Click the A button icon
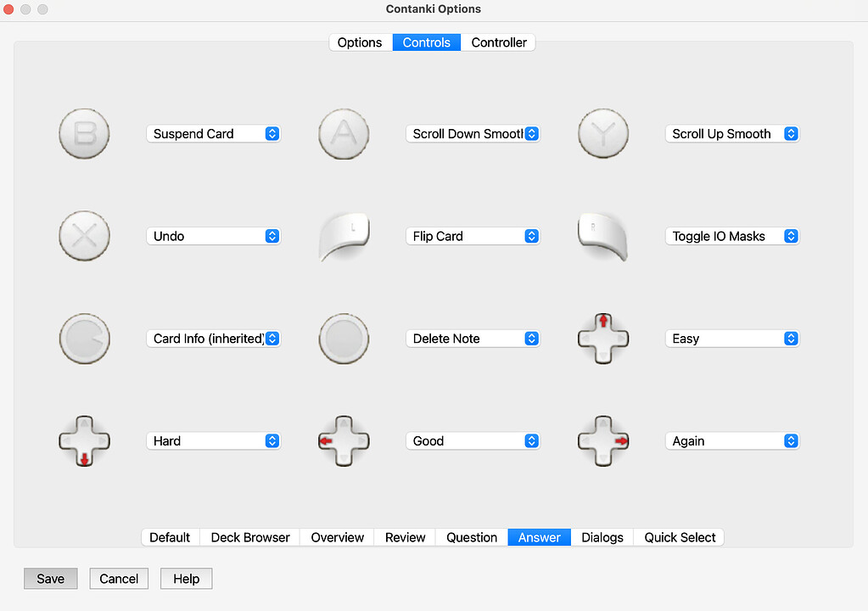 (x=343, y=133)
